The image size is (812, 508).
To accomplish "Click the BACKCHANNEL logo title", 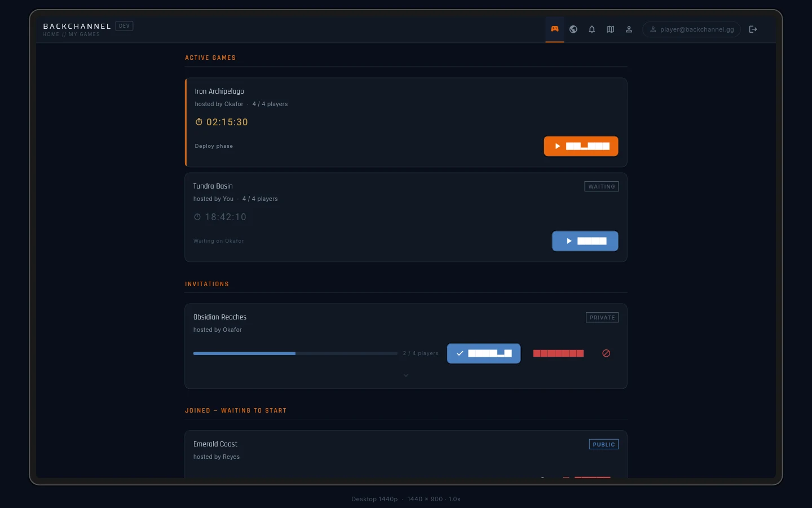I will (77, 26).
